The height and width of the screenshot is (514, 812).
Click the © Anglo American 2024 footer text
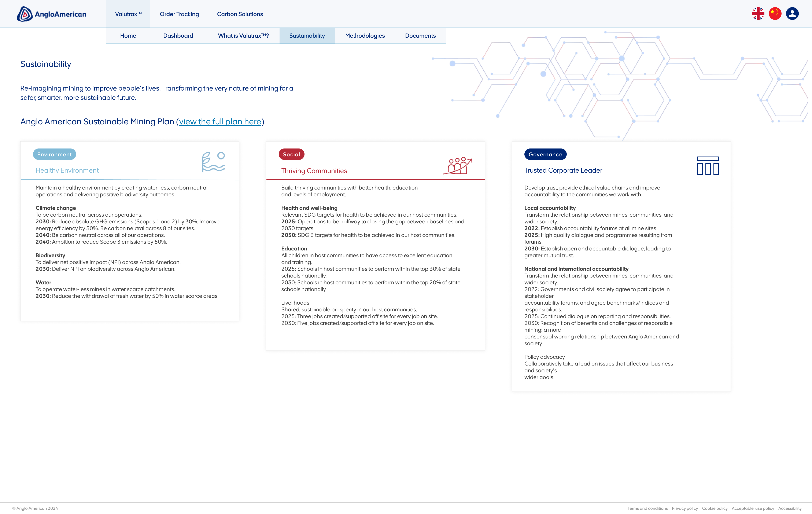click(x=35, y=508)
